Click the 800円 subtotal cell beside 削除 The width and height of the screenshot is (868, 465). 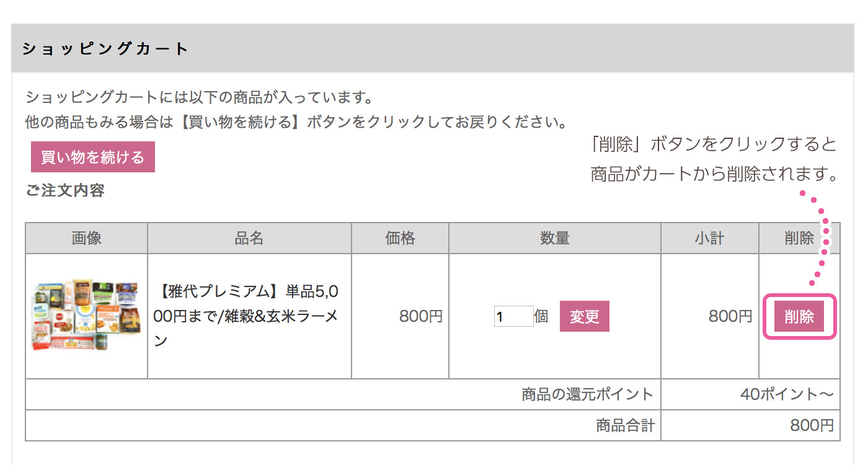pyautogui.click(x=730, y=316)
